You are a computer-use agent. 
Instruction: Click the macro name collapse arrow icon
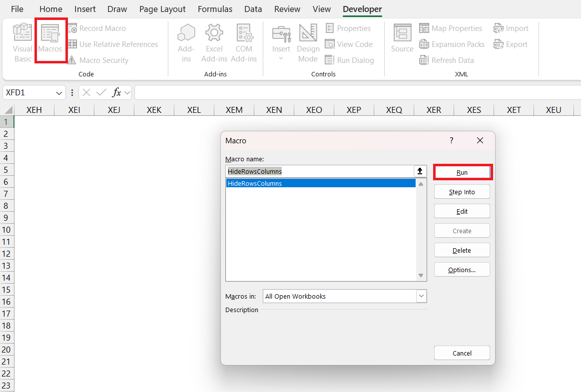(420, 171)
